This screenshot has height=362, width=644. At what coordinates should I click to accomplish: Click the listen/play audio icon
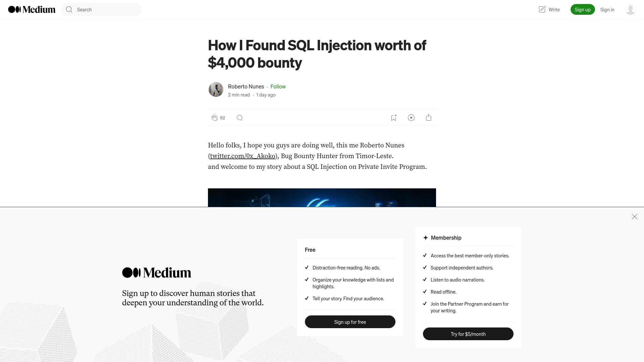(x=411, y=117)
